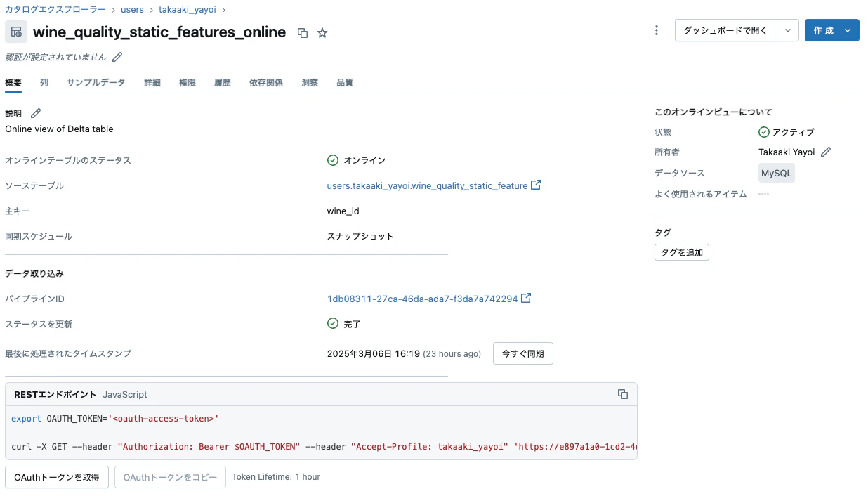Open users.takaaki_yayoi.wine_quality_static_feature source link

(427, 186)
